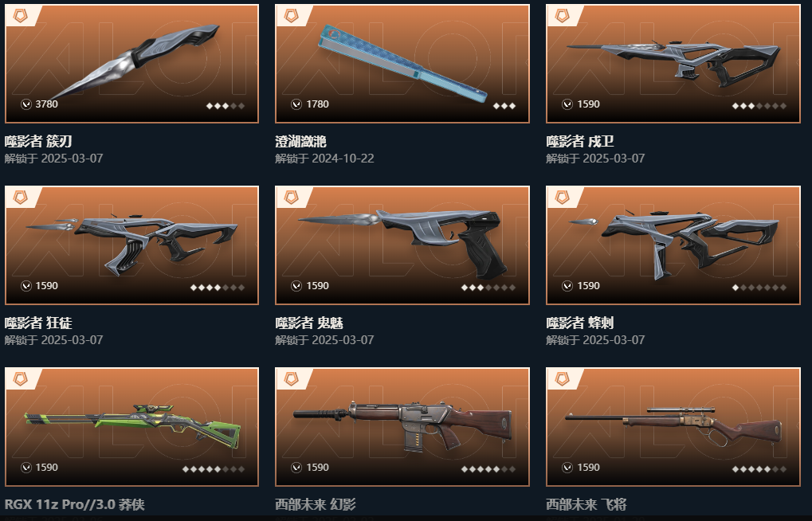Select the 噬影者 簇刃 knife skin image
Image resolution: width=812 pixels, height=521 pixels.
[137, 61]
